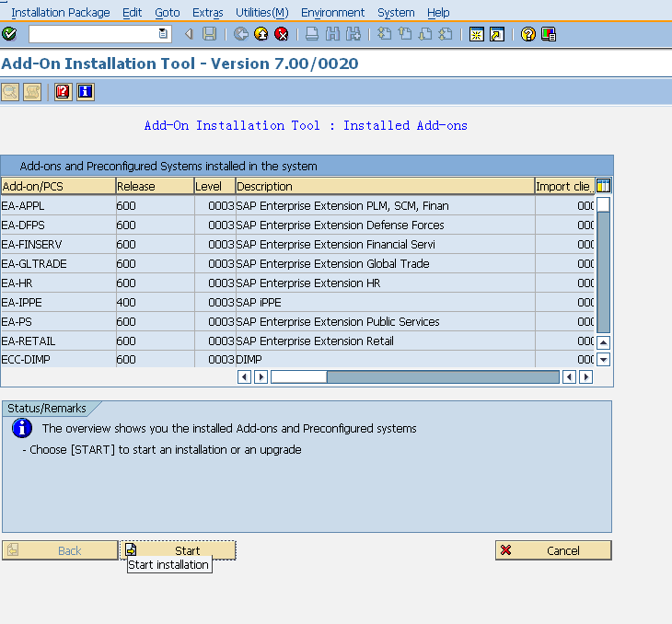Viewport: 672px width, 624px height.
Task: Open the Edit menu
Action: [132, 13]
